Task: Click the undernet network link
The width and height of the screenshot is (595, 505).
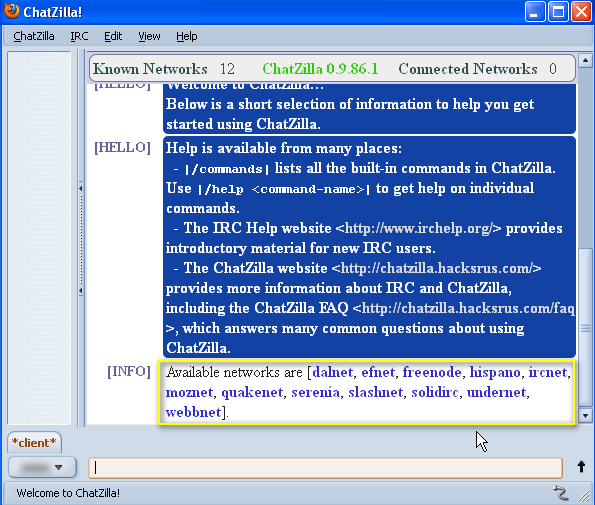Action: (496, 392)
